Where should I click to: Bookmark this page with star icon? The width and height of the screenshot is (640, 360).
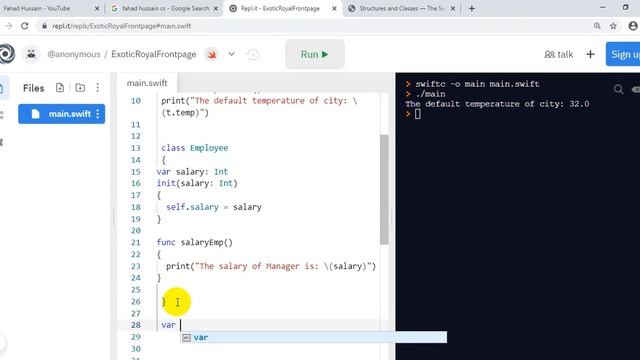click(x=613, y=26)
